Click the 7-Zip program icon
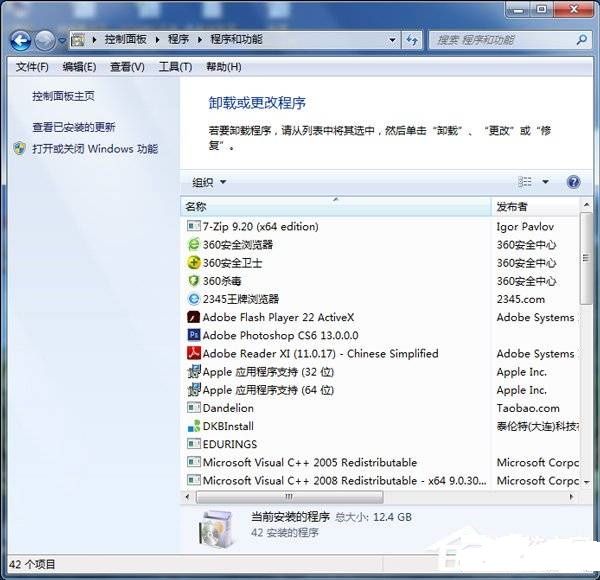Image resolution: width=600 pixels, height=580 pixels. pyautogui.click(x=194, y=227)
